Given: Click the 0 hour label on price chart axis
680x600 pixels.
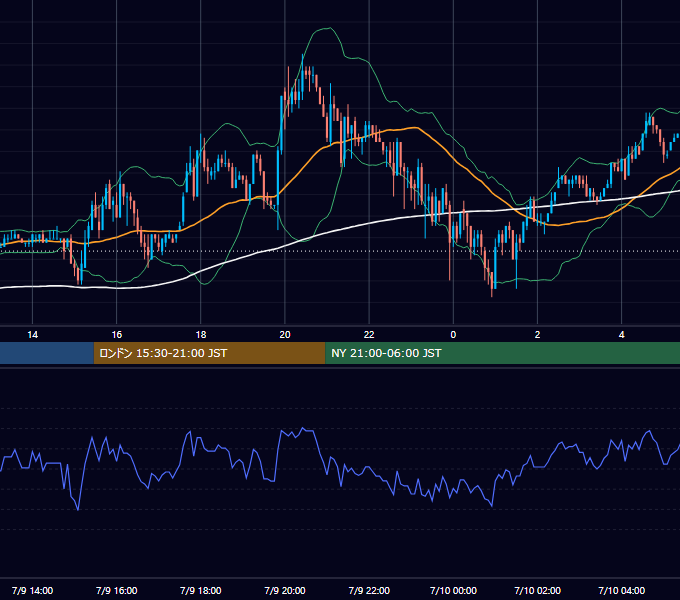Looking at the screenshot, I should tap(453, 335).
